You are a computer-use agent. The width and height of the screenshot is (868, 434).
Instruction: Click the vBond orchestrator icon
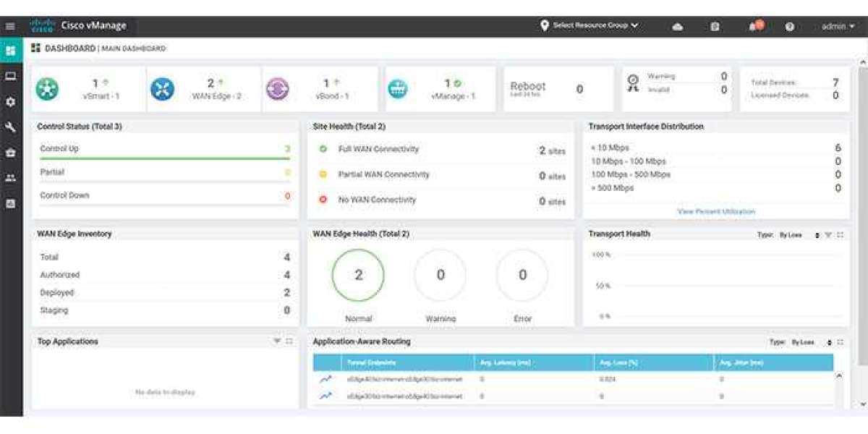(277, 89)
